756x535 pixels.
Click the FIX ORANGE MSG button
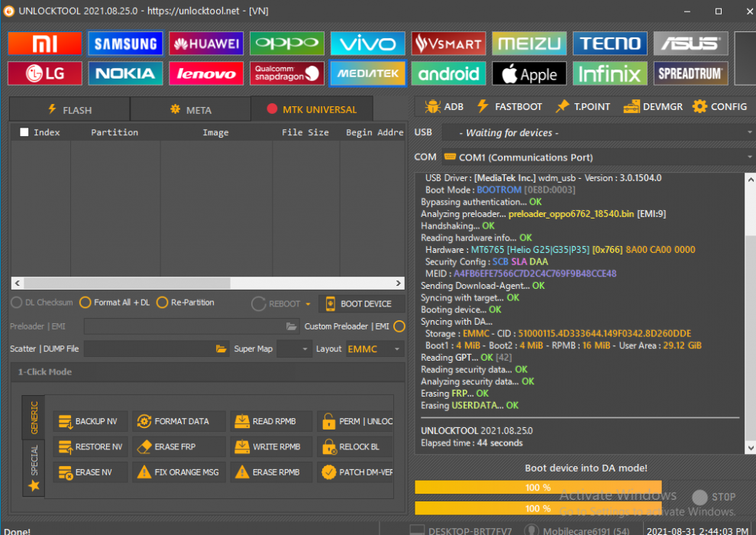(x=179, y=472)
